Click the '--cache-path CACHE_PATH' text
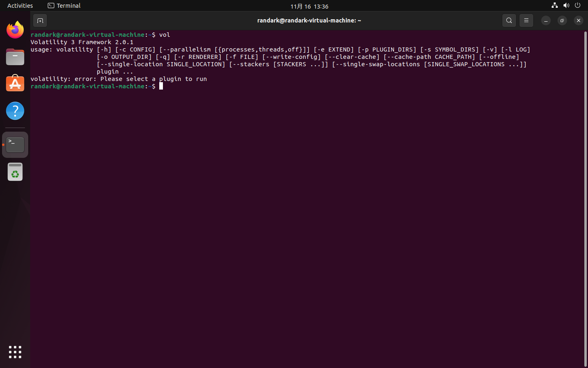The width and height of the screenshot is (588, 368). click(x=430, y=57)
